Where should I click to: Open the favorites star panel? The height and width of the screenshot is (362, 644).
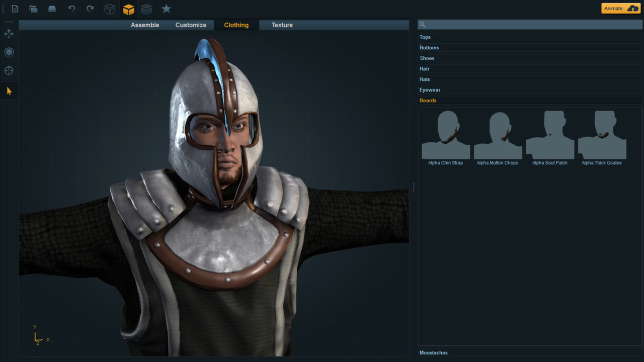tap(166, 9)
